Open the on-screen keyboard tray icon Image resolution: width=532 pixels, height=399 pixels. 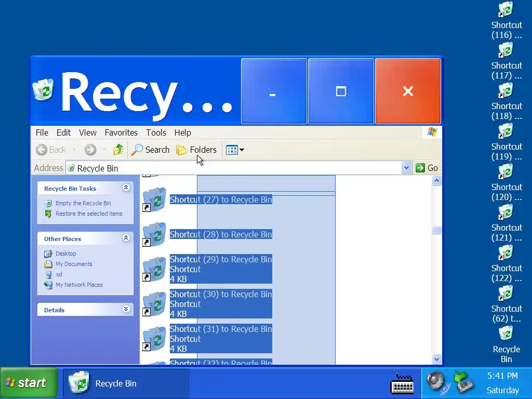tap(402, 383)
